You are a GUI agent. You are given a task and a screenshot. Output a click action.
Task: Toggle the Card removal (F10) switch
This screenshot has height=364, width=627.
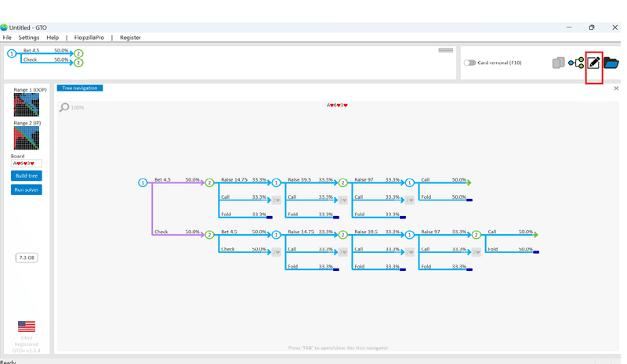pos(469,63)
